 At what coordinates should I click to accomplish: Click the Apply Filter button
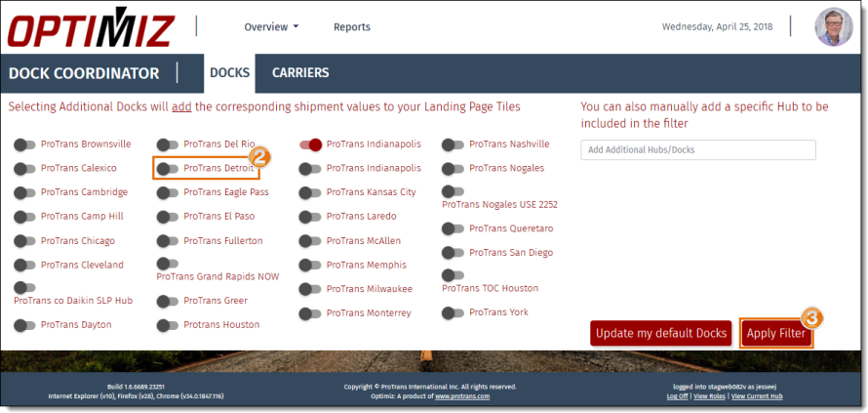click(776, 333)
